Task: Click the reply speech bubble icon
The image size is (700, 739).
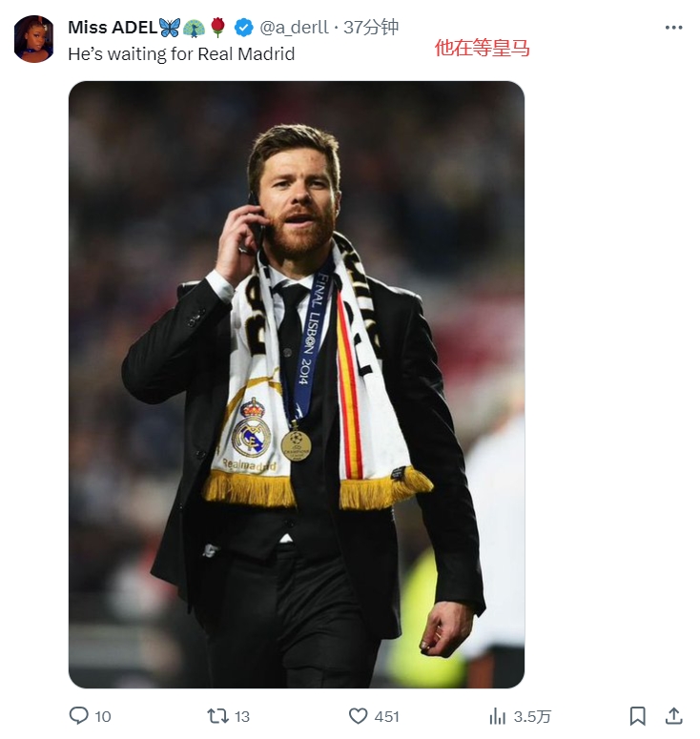Action: tap(78, 715)
